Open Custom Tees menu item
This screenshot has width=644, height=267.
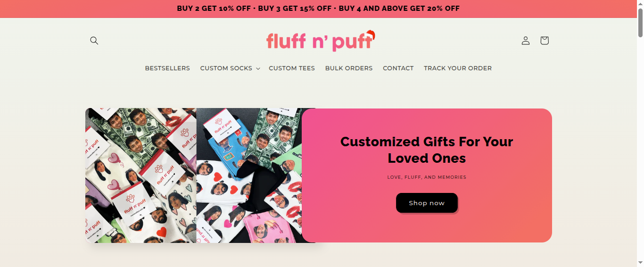point(292,68)
